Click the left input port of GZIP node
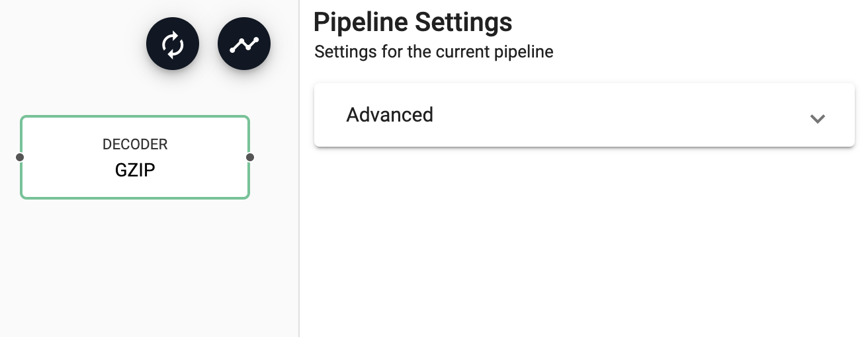 click(x=20, y=157)
